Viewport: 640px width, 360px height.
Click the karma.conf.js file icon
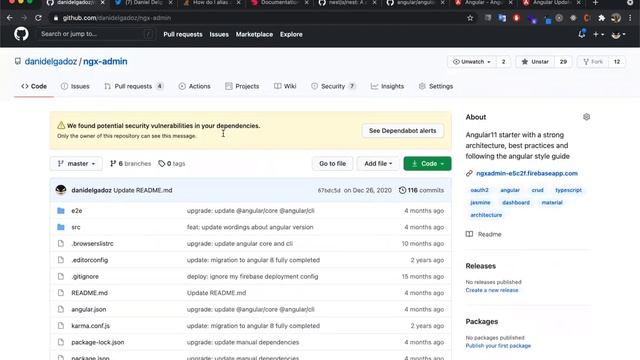click(61, 326)
